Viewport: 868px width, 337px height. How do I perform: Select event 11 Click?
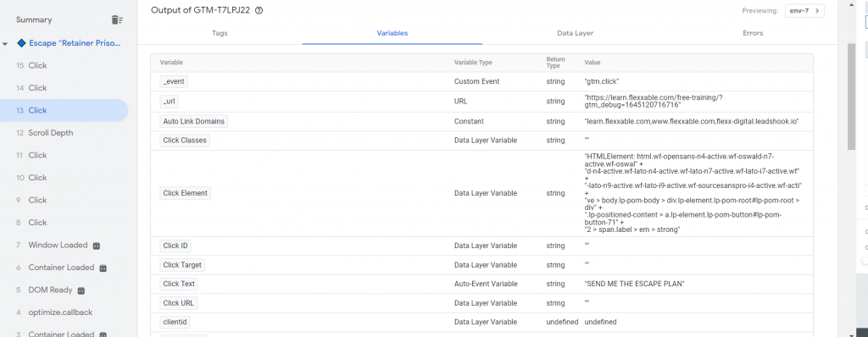click(64, 155)
